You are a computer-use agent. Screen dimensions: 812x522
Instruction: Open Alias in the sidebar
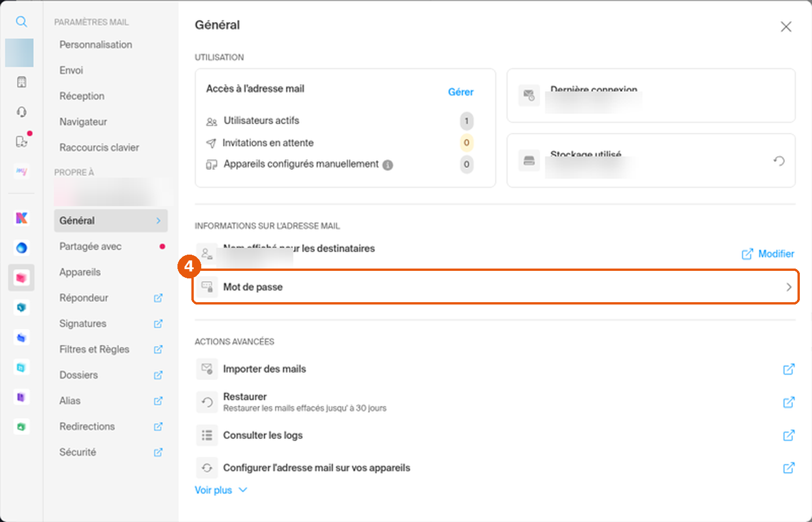pos(70,401)
